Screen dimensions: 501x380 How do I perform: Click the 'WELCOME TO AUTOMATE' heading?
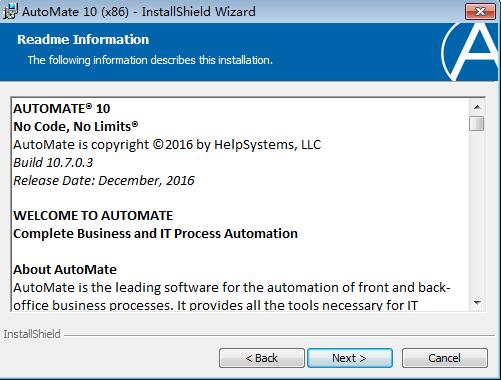tap(93, 216)
